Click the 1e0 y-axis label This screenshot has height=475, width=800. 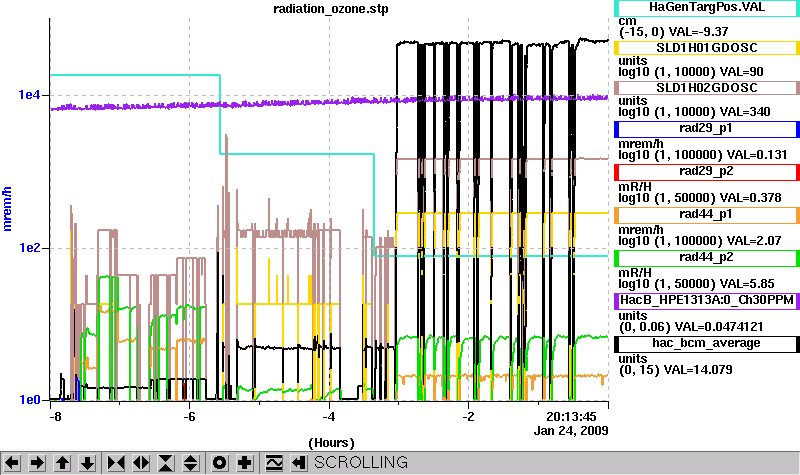29,399
